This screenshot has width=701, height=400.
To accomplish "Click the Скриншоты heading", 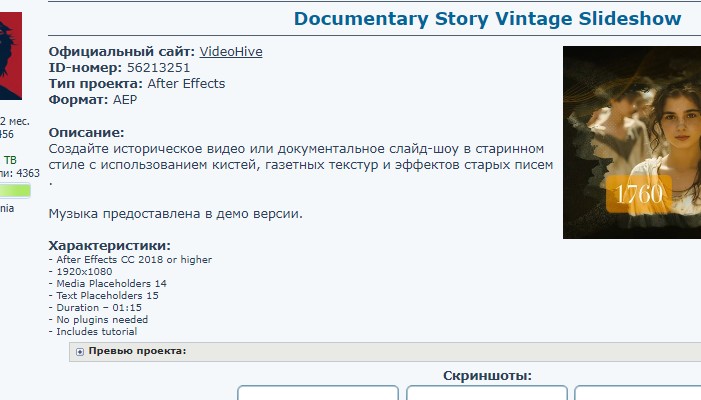I will [x=487, y=376].
